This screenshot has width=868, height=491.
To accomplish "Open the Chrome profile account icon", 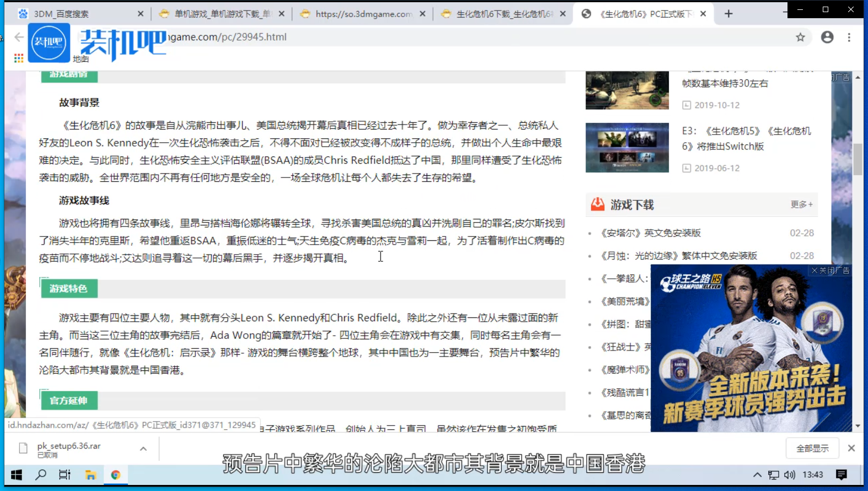I will click(827, 37).
